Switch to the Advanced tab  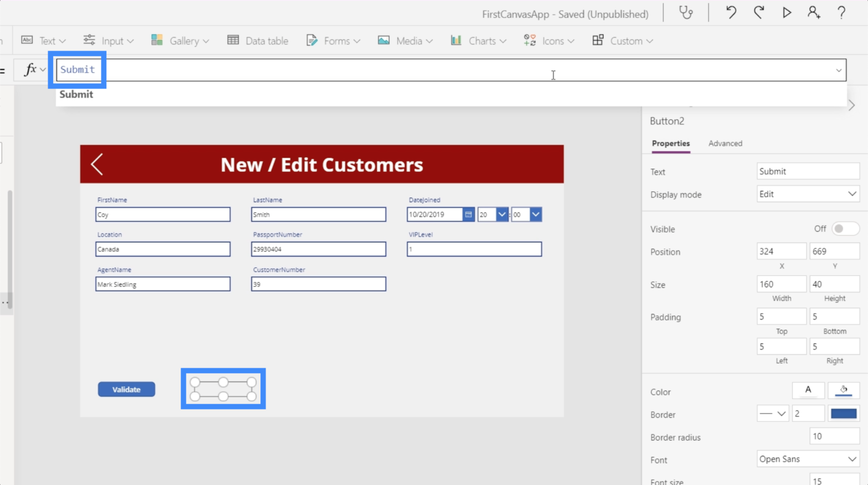click(x=725, y=143)
